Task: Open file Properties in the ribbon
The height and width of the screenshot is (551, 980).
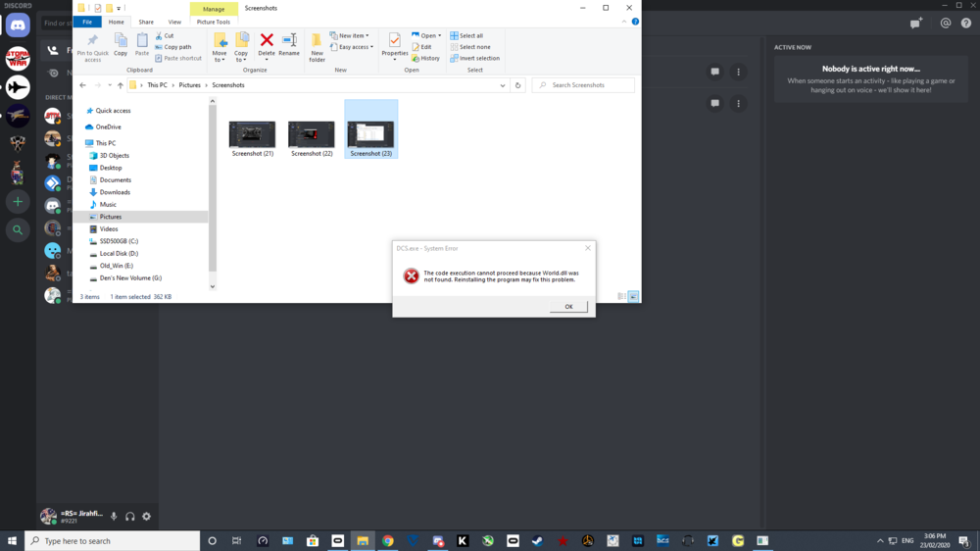Action: pos(394,47)
